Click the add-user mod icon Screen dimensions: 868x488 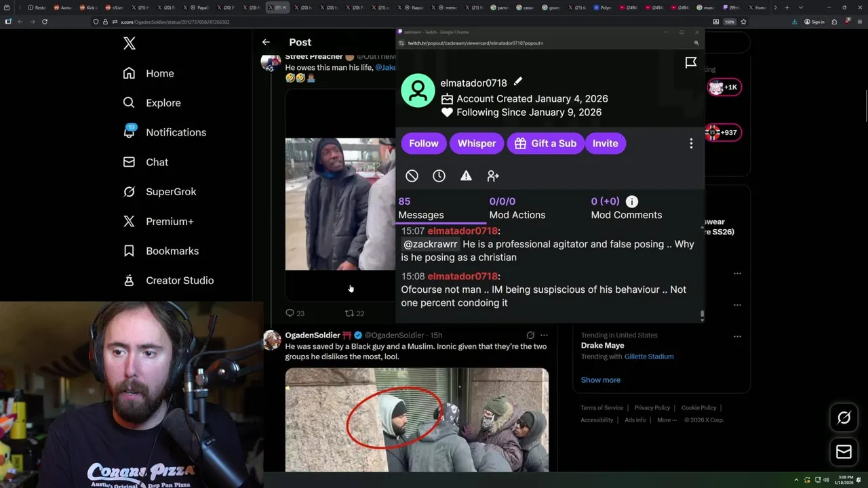click(x=493, y=176)
